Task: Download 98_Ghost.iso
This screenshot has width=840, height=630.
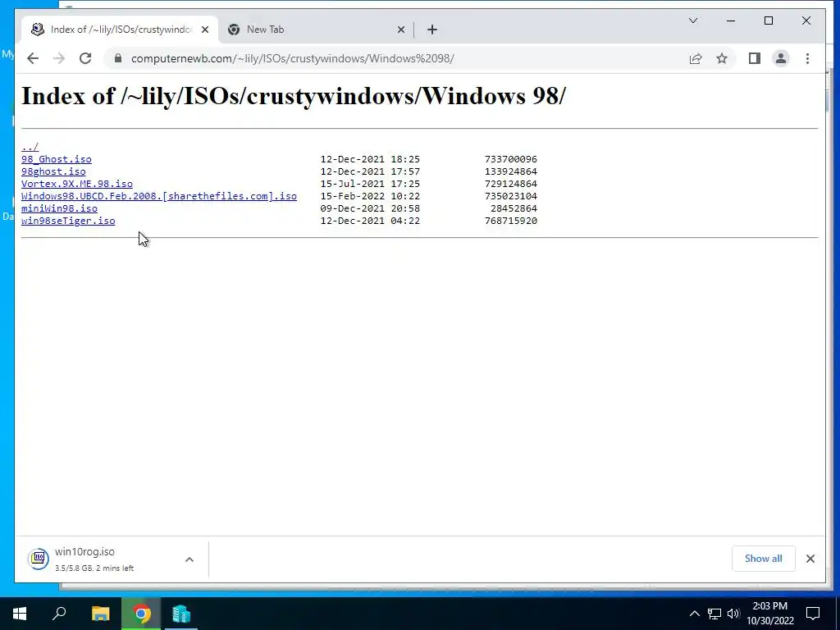Action: (57, 159)
